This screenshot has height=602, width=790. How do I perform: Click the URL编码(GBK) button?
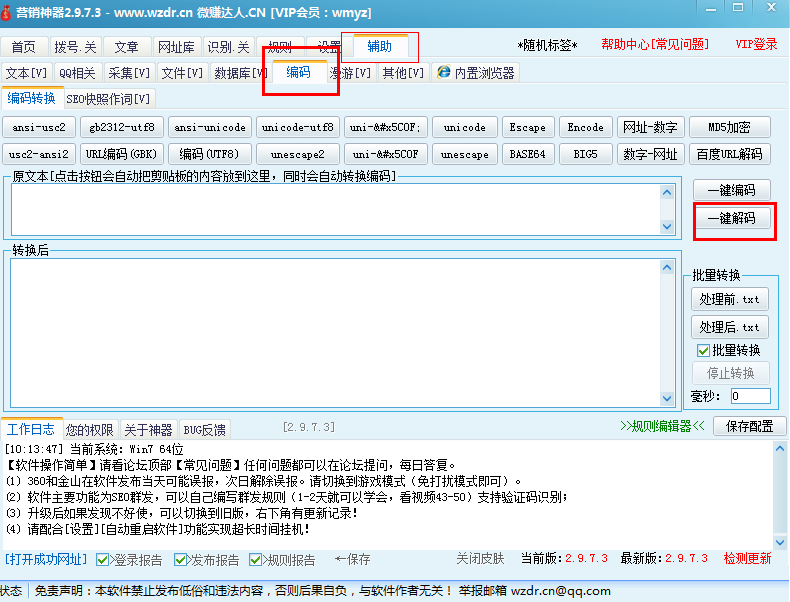[x=122, y=154]
